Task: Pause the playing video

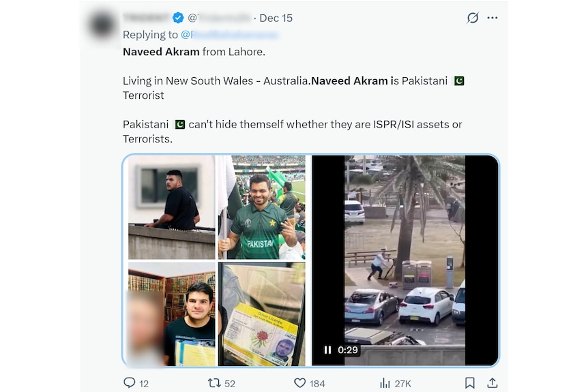Action: (x=327, y=350)
